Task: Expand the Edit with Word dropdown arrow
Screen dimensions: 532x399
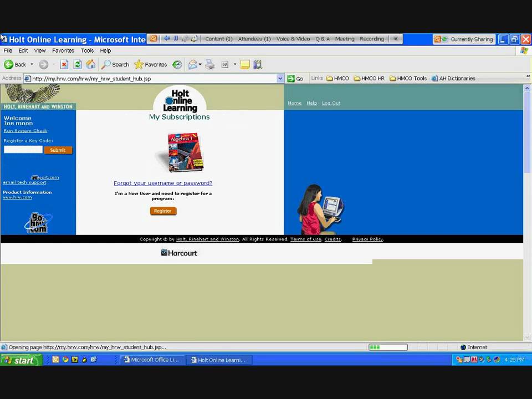Action: click(235, 64)
